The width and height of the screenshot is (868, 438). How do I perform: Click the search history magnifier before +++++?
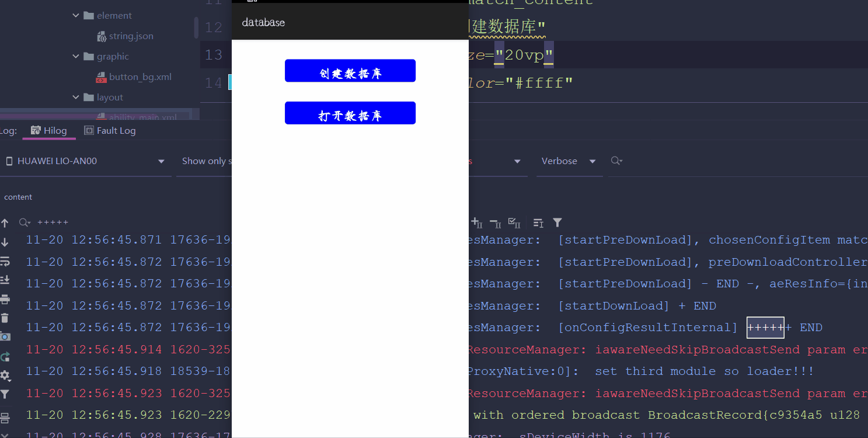[x=25, y=223]
